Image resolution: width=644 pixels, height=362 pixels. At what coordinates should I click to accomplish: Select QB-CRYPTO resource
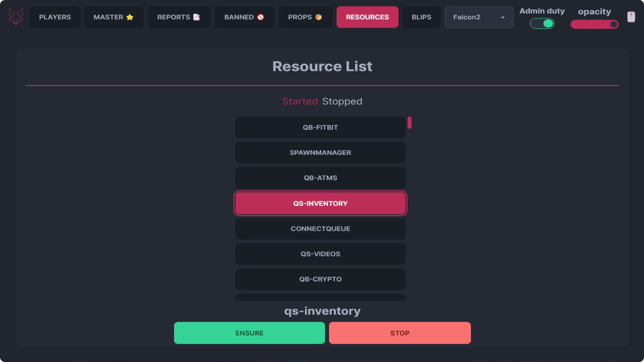pos(320,279)
